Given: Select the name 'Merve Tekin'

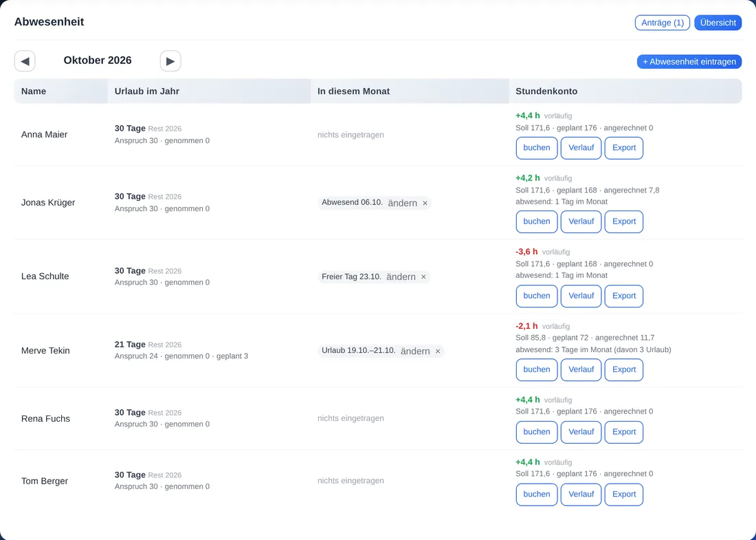Looking at the screenshot, I should point(45,351).
